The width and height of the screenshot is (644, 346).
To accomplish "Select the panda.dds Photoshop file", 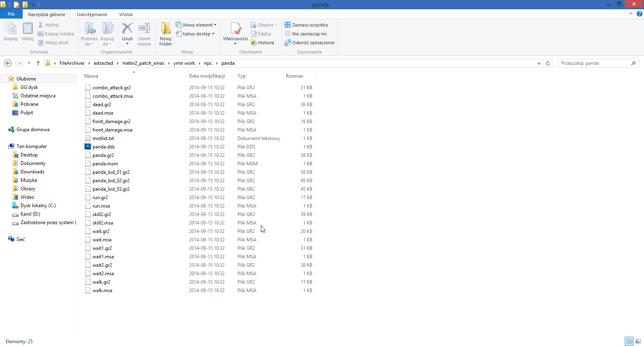I will [x=104, y=147].
